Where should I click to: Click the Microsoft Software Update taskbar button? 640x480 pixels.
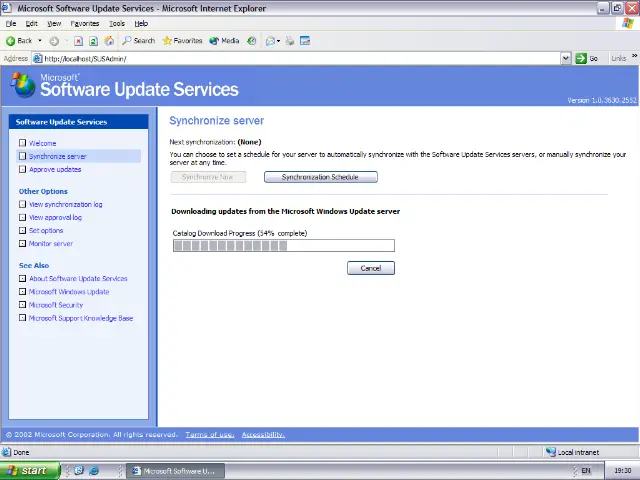175,471
